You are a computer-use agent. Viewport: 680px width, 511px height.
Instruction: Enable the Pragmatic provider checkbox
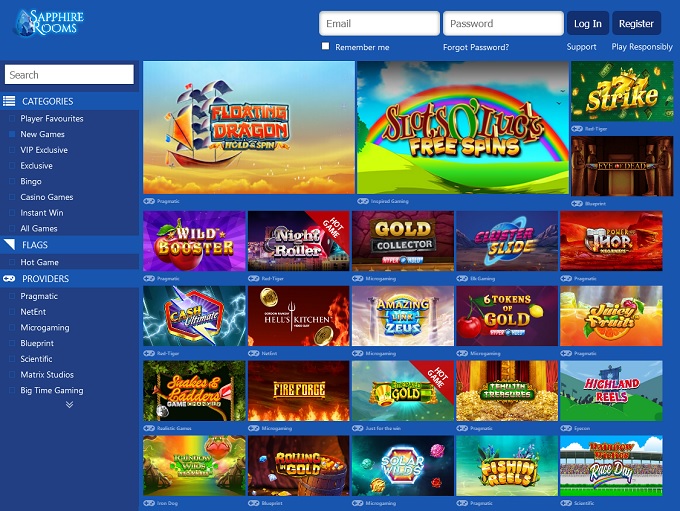[12, 296]
